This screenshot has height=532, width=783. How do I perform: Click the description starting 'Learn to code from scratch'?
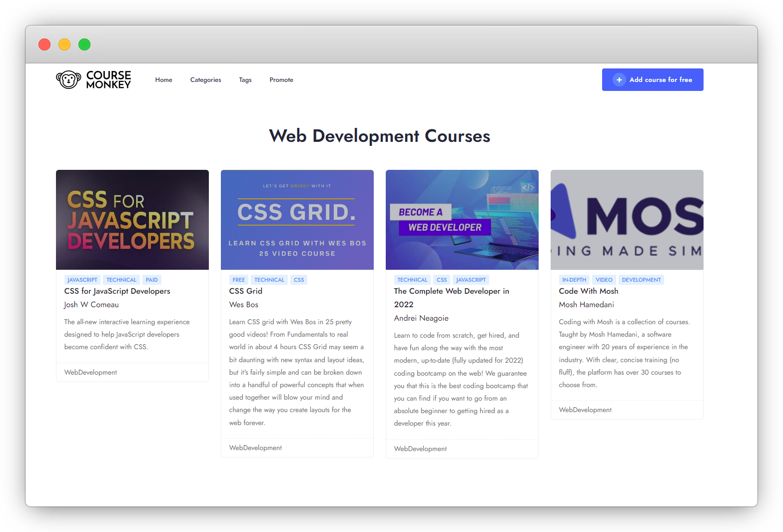461,379
